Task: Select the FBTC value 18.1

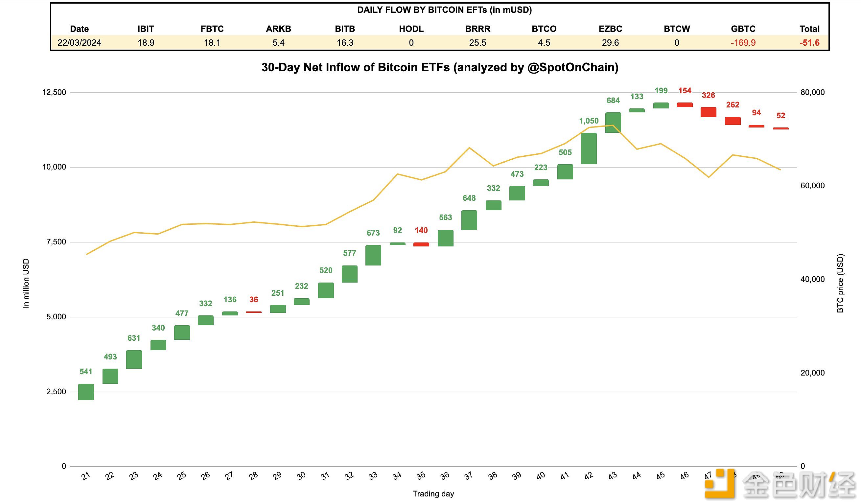Action: click(x=212, y=43)
